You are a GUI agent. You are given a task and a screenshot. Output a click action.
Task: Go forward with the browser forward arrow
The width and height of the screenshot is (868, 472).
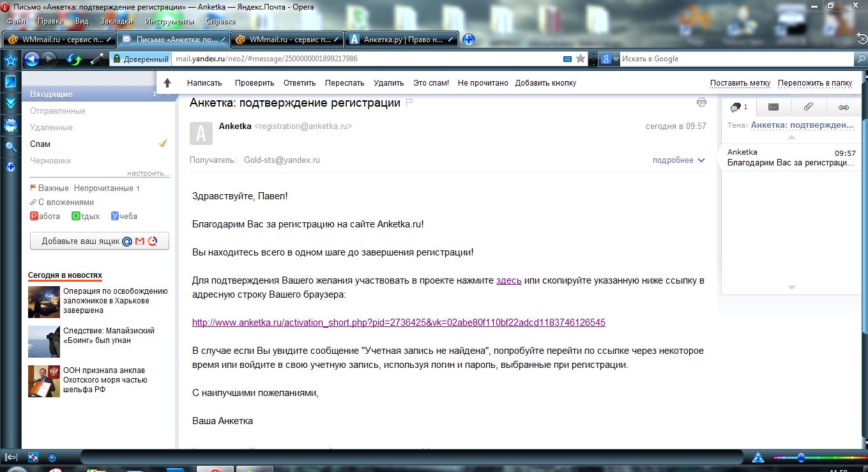click(49, 59)
